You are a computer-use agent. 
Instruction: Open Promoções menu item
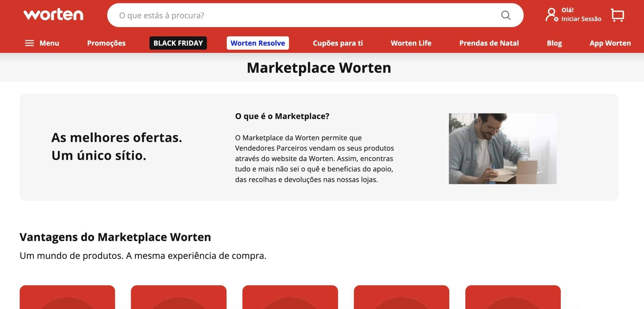pos(106,43)
